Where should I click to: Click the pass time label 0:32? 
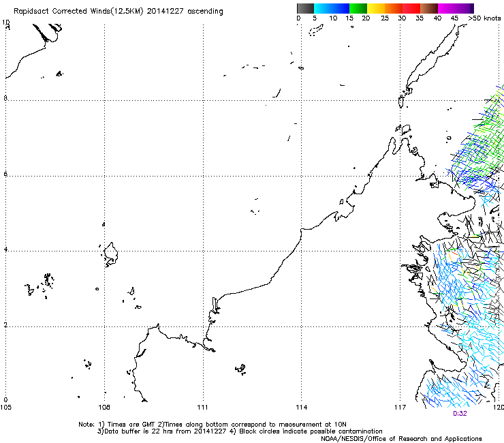tap(460, 414)
